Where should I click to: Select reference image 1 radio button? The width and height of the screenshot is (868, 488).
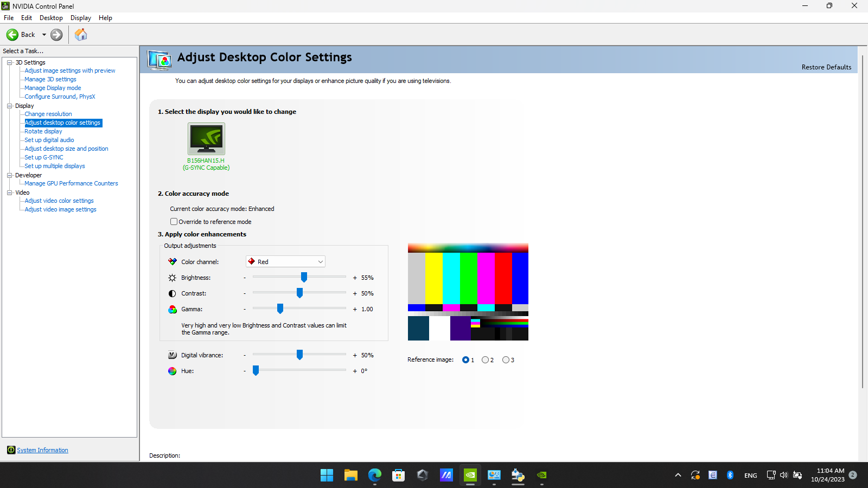coord(465,360)
